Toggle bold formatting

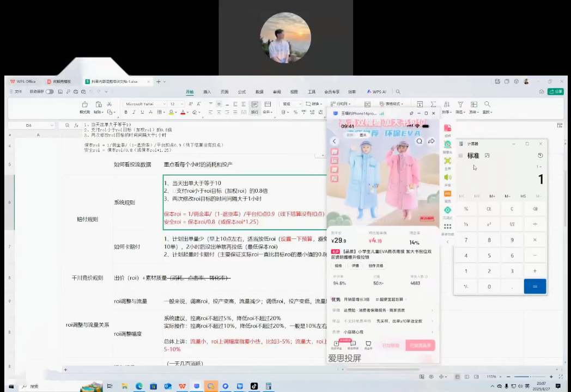coord(126,112)
